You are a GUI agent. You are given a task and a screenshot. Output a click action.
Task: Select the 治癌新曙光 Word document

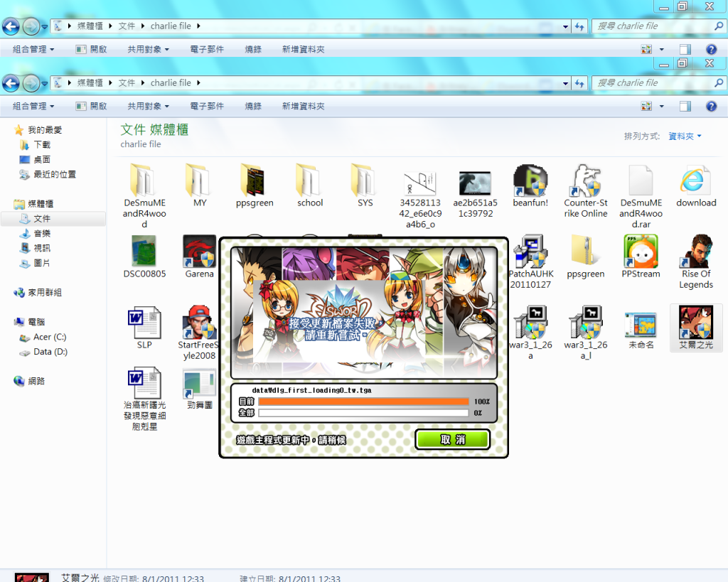(x=144, y=399)
